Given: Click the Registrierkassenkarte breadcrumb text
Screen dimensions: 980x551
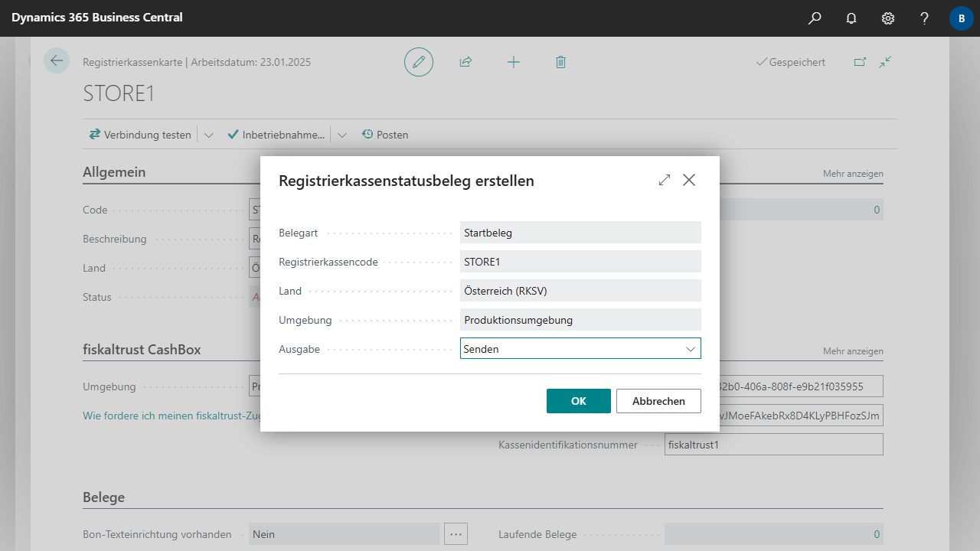Looking at the screenshot, I should pos(132,62).
